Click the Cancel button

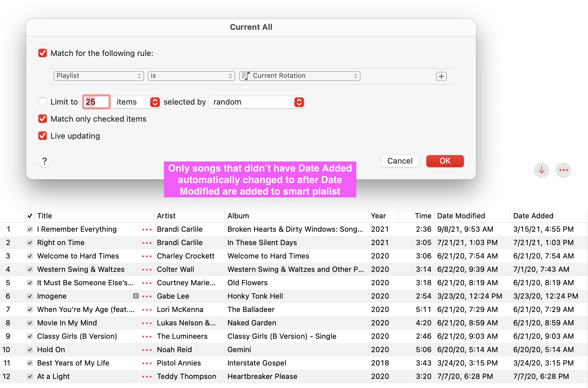tap(400, 161)
